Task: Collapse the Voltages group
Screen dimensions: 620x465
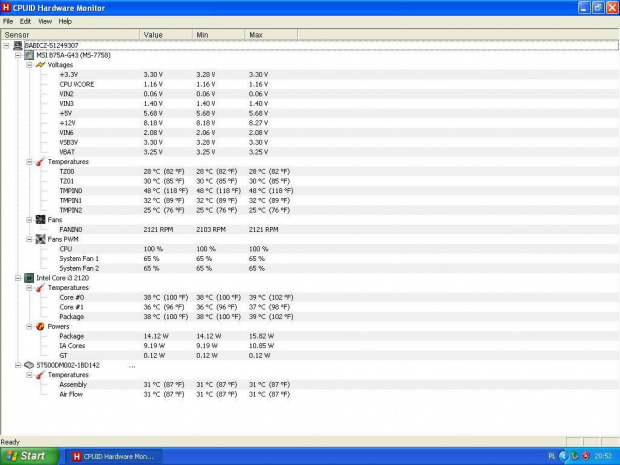Action: (x=29, y=65)
